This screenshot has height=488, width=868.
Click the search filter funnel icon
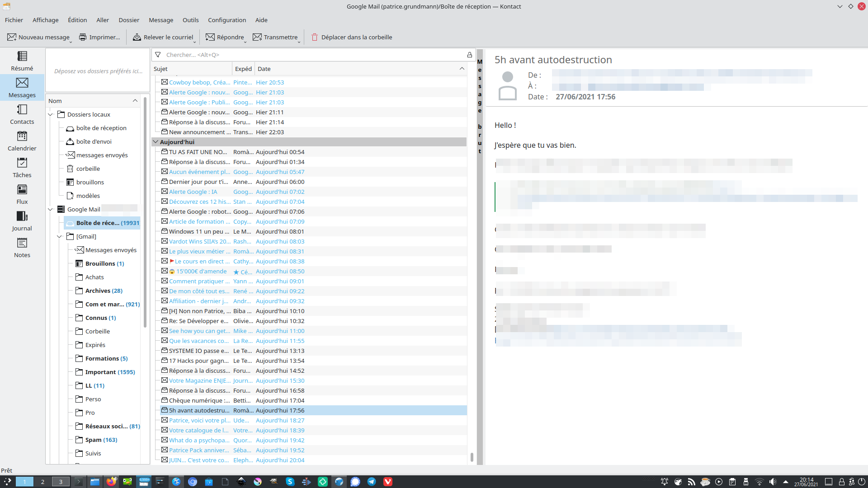(158, 55)
